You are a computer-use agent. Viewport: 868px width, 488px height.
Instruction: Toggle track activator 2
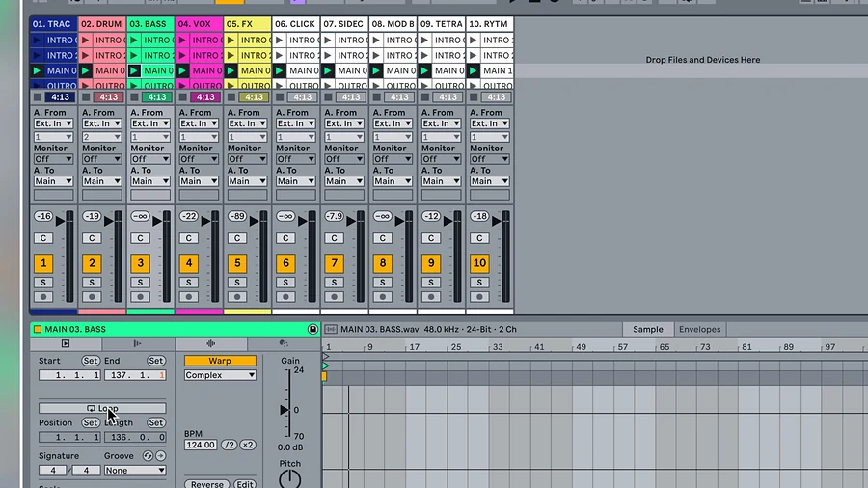pos(92,263)
